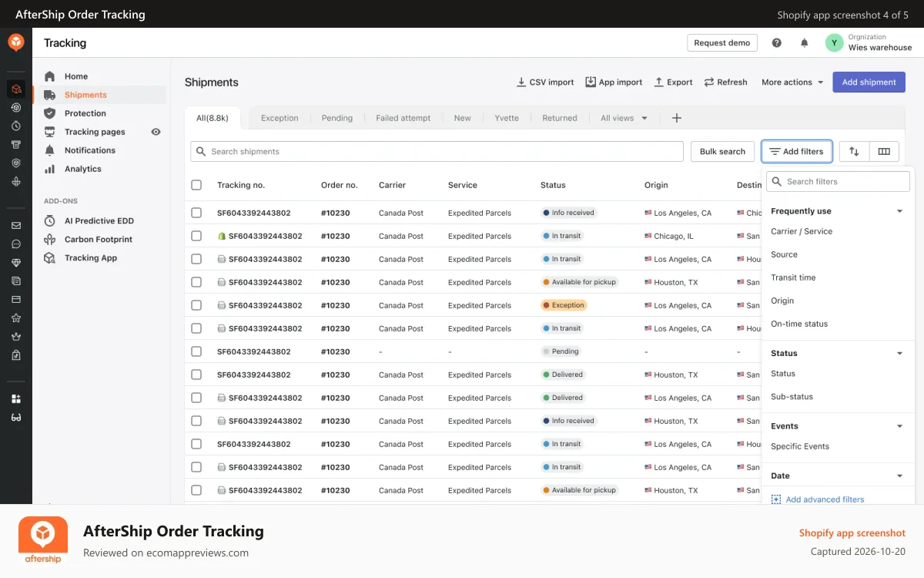Image resolution: width=924 pixels, height=578 pixels.
Task: Check the Info received Los Angeles first row checkbox
Action: 196,213
